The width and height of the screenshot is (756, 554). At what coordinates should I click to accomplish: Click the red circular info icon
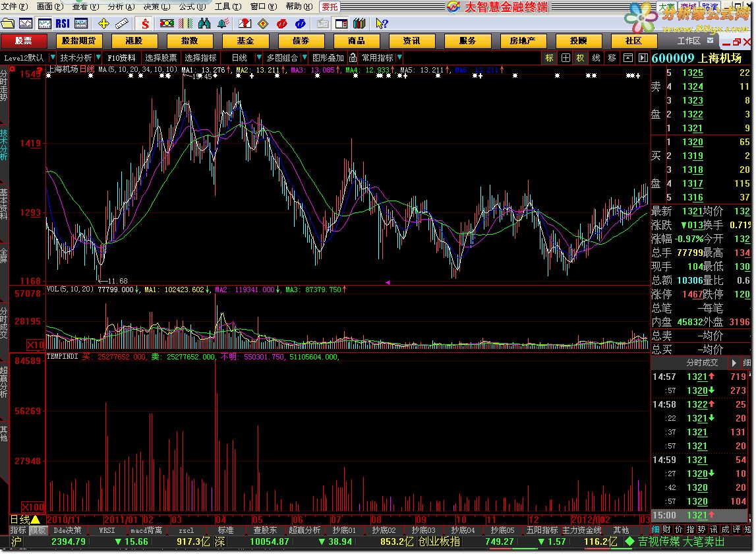point(282,23)
